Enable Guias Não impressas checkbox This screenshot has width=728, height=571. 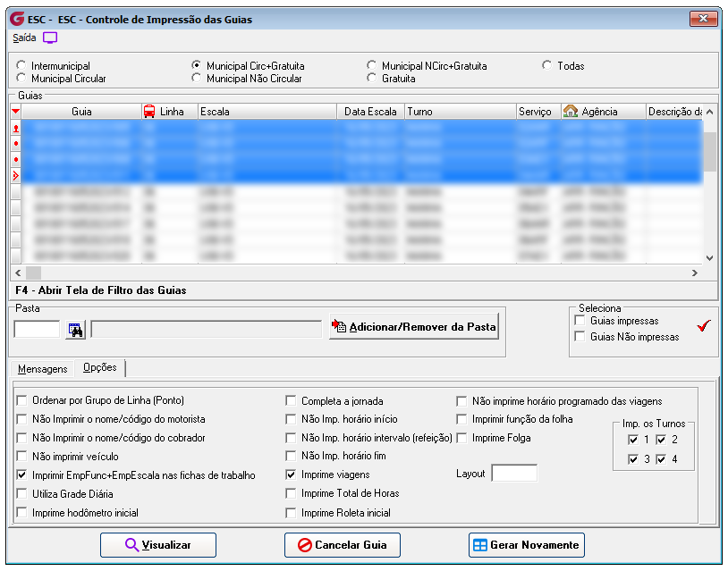pyautogui.click(x=580, y=336)
